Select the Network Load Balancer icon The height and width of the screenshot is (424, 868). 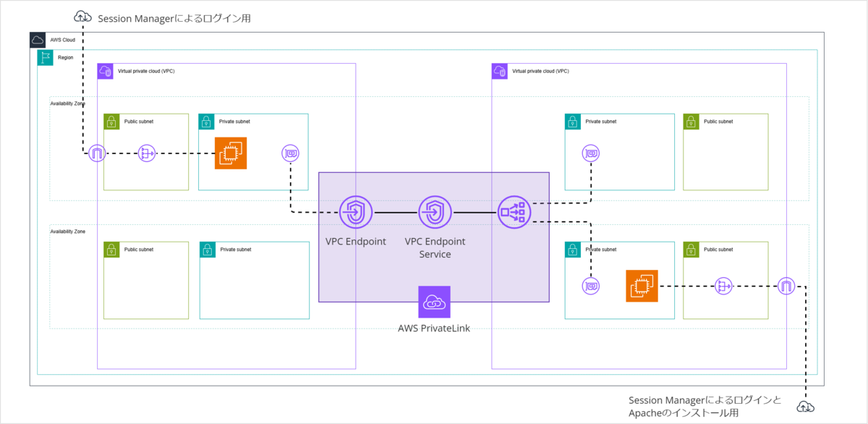click(x=514, y=212)
